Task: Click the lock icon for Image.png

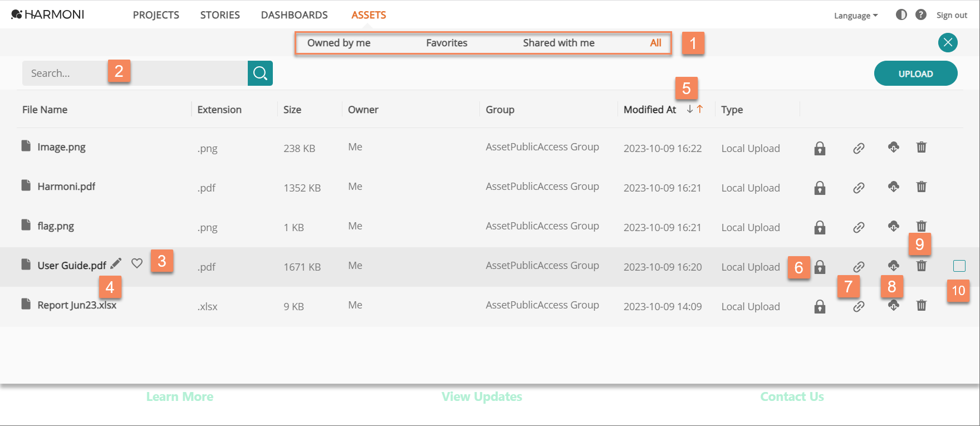Action: (x=820, y=148)
